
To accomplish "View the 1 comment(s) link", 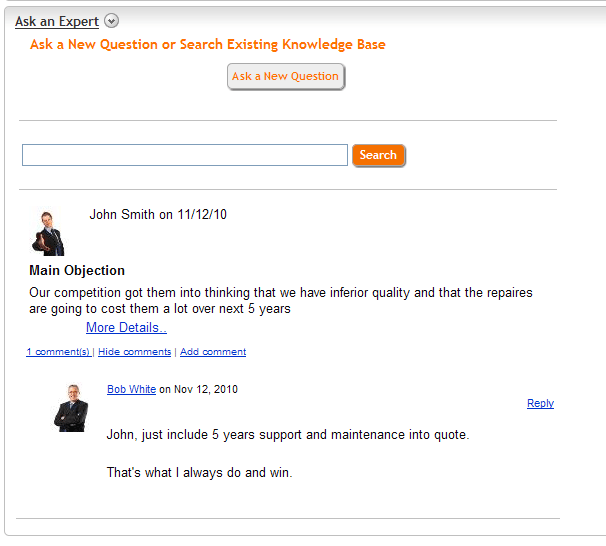I will pos(58,352).
